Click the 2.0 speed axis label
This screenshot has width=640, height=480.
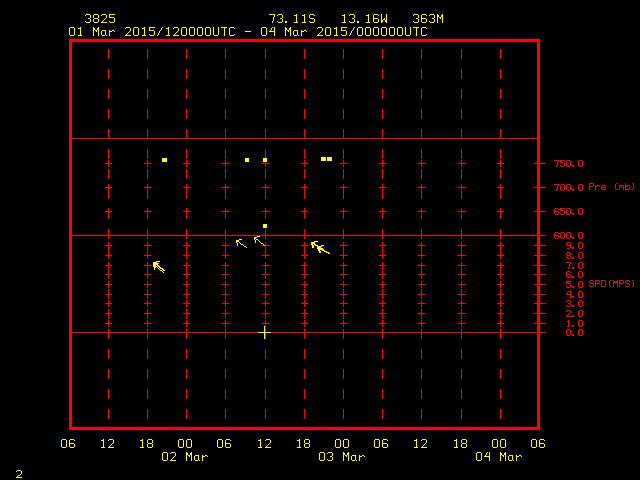574,314
